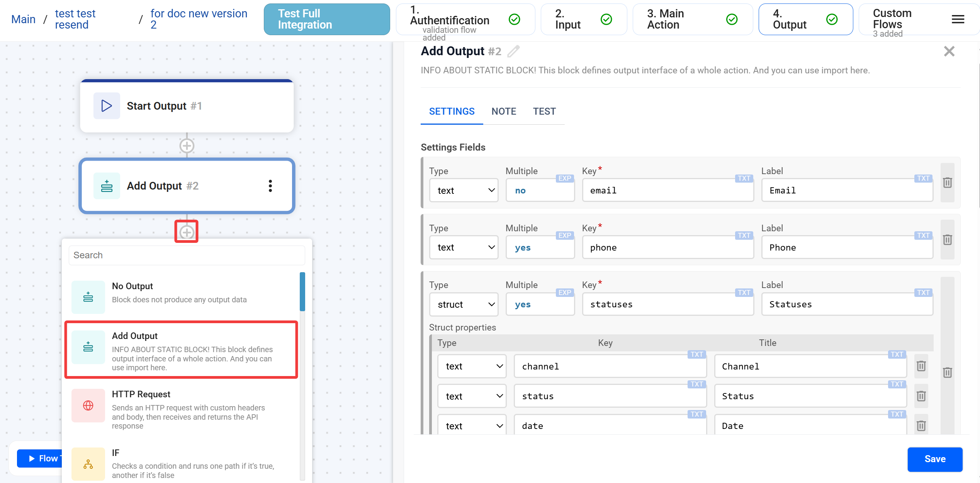Switch to the TEST tab
This screenshot has height=483, width=980.
[x=544, y=111]
